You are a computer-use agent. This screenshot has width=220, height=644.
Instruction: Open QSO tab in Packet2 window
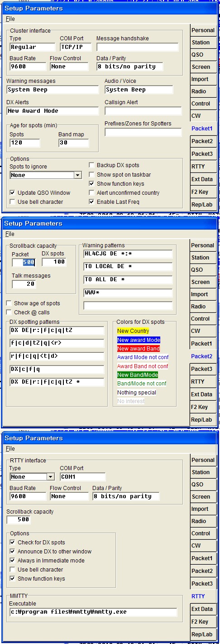203,270
